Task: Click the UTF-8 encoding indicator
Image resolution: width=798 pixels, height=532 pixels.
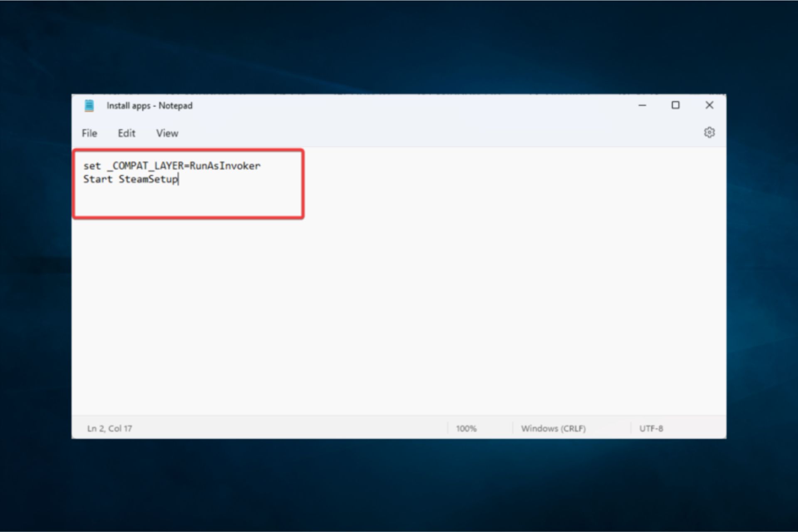Action: 651,428
